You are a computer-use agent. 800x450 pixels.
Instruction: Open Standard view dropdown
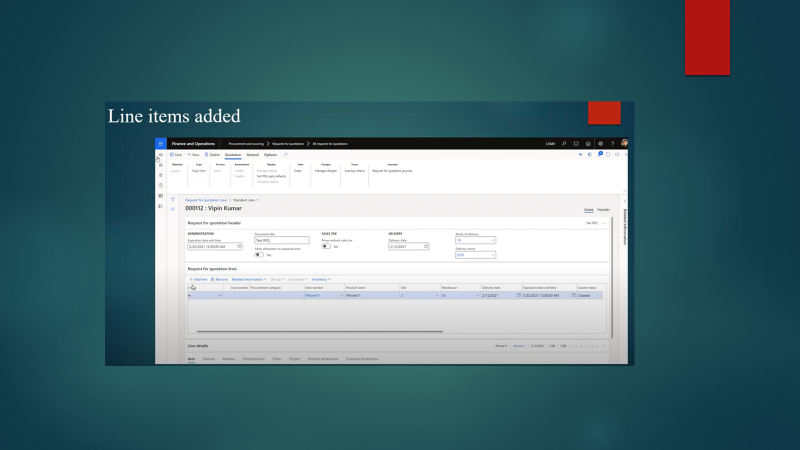coord(246,200)
